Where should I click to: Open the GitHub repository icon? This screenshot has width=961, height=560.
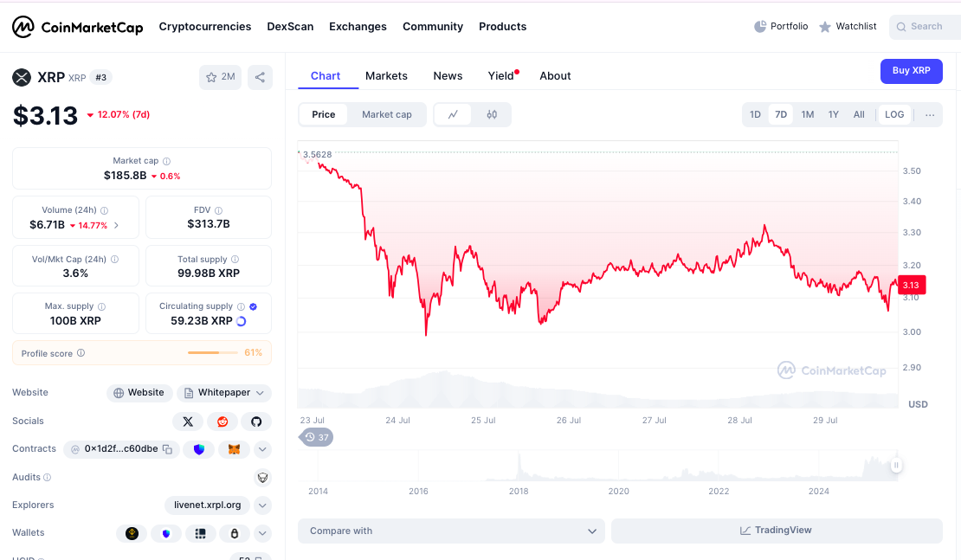[256, 422]
